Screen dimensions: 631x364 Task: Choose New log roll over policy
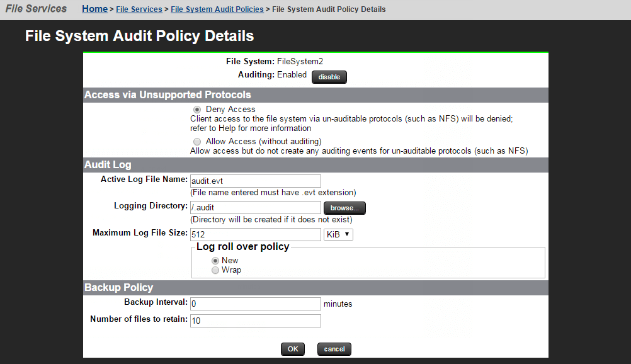click(215, 261)
